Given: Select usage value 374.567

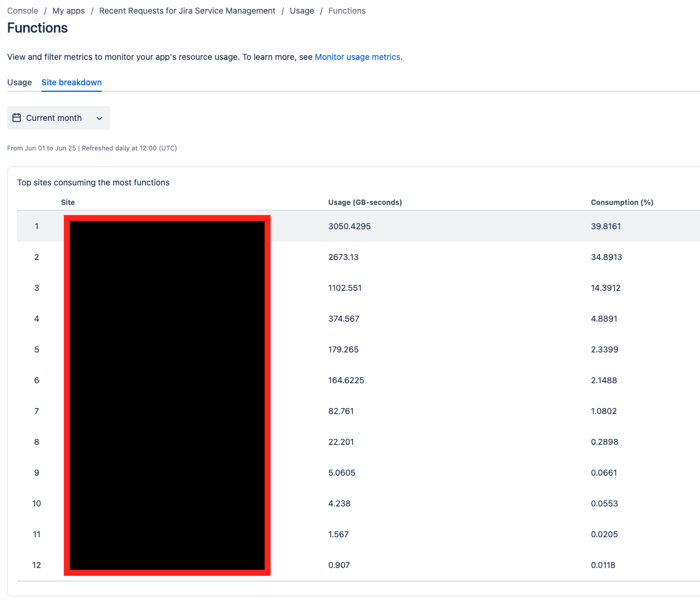Looking at the screenshot, I should click(343, 319).
